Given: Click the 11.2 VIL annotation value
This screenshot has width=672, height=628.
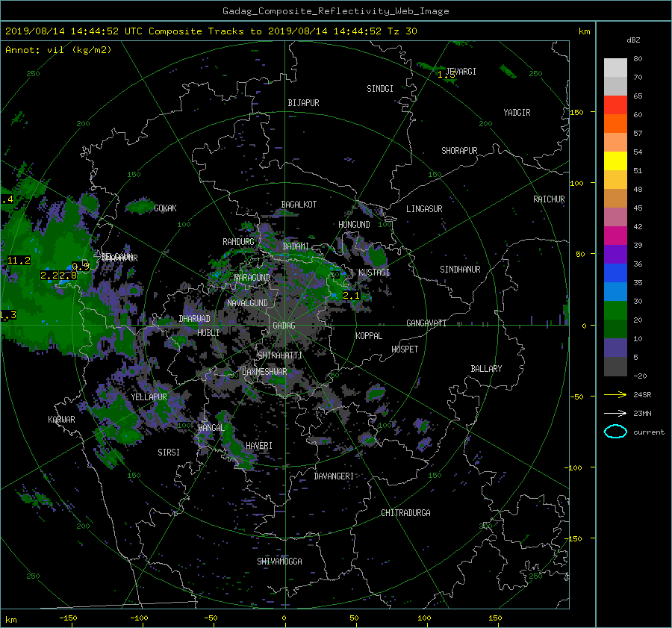Looking at the screenshot, I should click(x=19, y=260).
